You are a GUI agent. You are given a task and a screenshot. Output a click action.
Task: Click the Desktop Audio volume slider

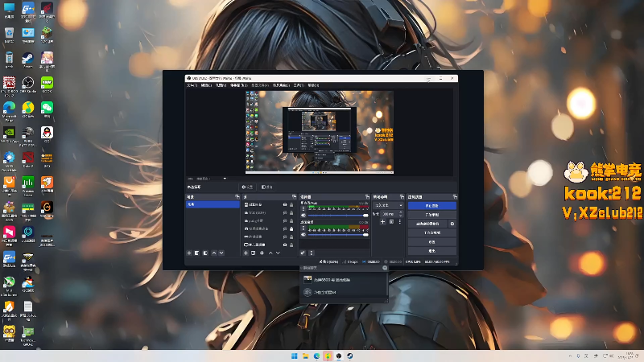coord(338,235)
